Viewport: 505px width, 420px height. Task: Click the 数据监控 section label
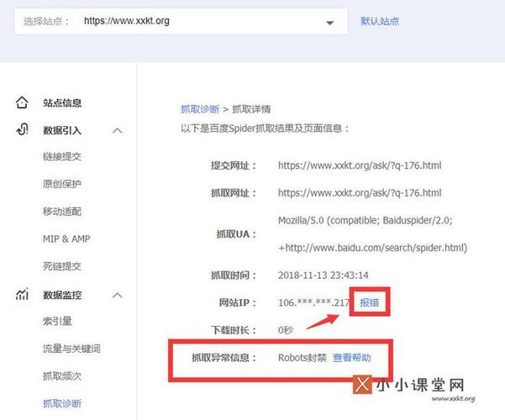click(62, 295)
